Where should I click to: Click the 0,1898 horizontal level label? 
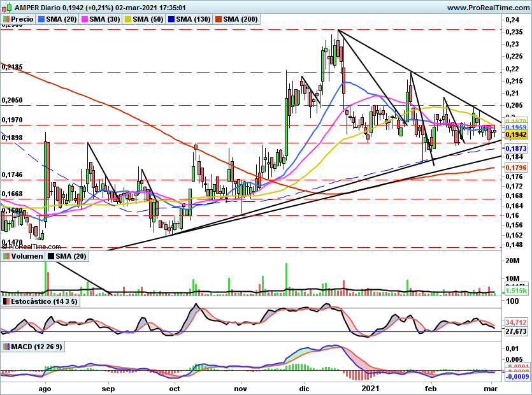12,138
